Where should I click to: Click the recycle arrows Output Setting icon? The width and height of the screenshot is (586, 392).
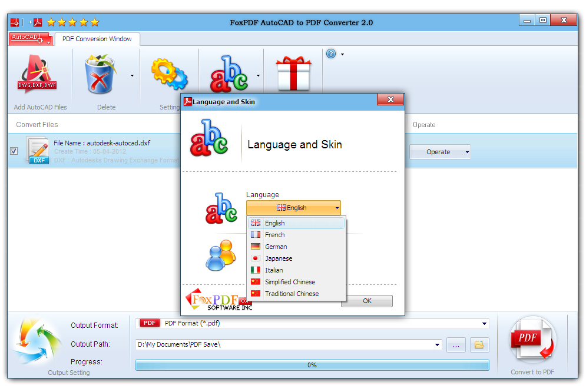pos(37,341)
